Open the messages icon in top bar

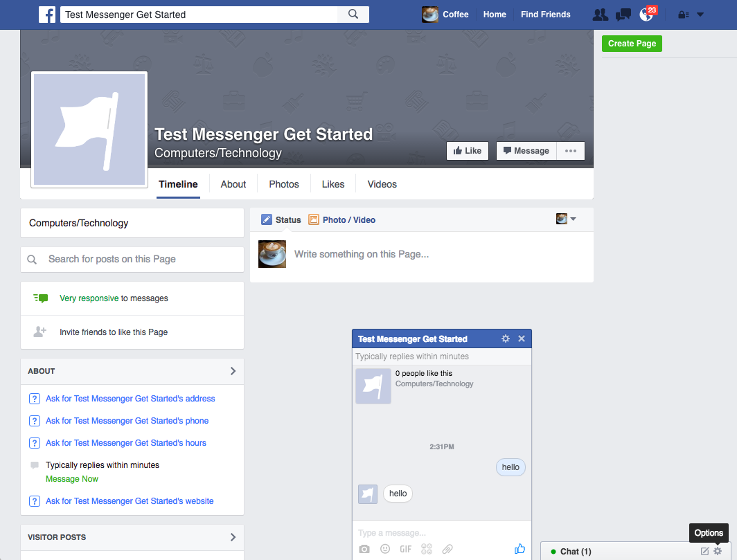click(623, 15)
